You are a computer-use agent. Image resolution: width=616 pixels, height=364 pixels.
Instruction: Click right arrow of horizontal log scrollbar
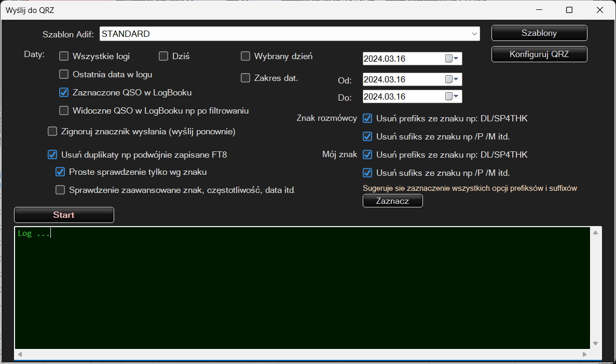pyautogui.click(x=584, y=355)
